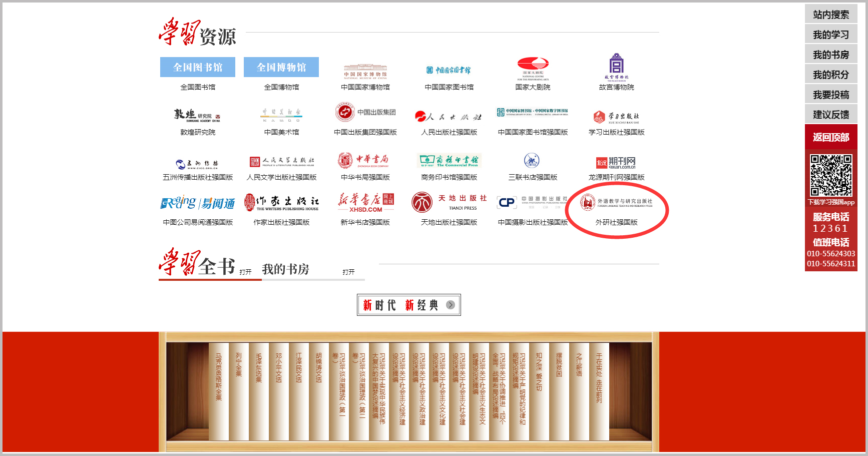The height and width of the screenshot is (456, 868).
Task: Switch to the 学习全书 tab
Action: [x=197, y=262]
